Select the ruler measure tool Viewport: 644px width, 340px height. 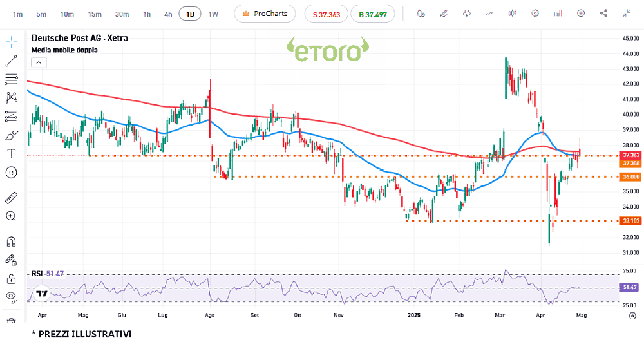[x=12, y=198]
